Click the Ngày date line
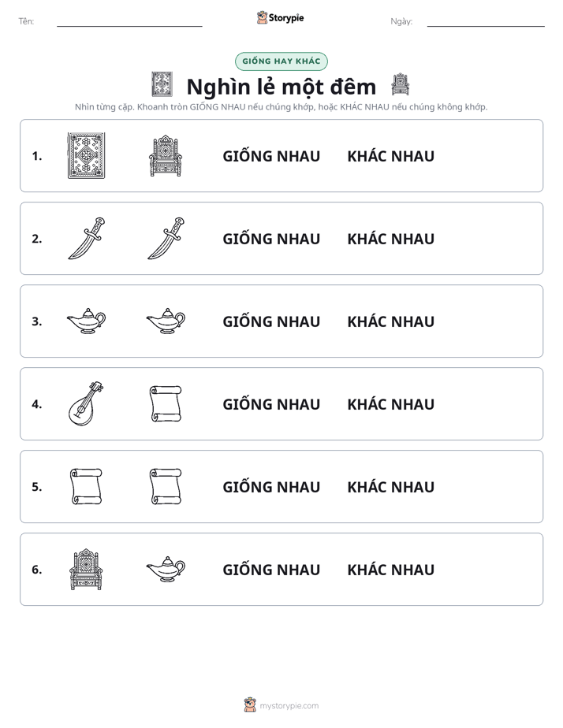 click(x=486, y=22)
